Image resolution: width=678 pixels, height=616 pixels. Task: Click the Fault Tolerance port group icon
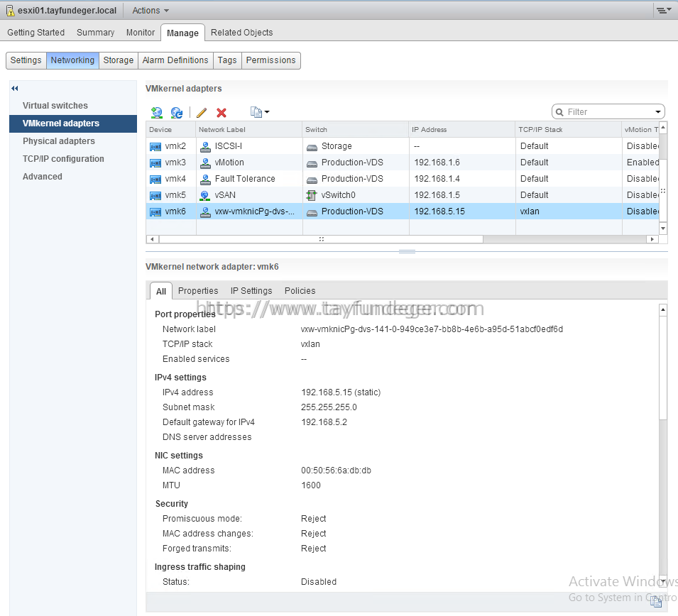point(205,179)
